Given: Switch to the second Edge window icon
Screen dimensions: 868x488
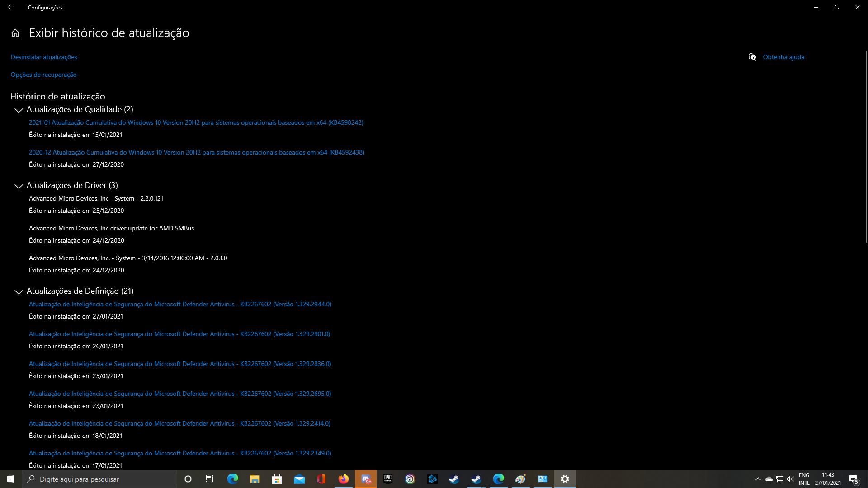Looking at the screenshot, I should tap(499, 479).
